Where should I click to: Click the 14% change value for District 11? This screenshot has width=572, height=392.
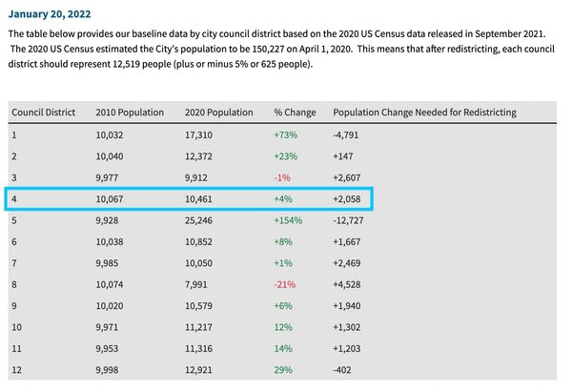pyautogui.click(x=284, y=347)
